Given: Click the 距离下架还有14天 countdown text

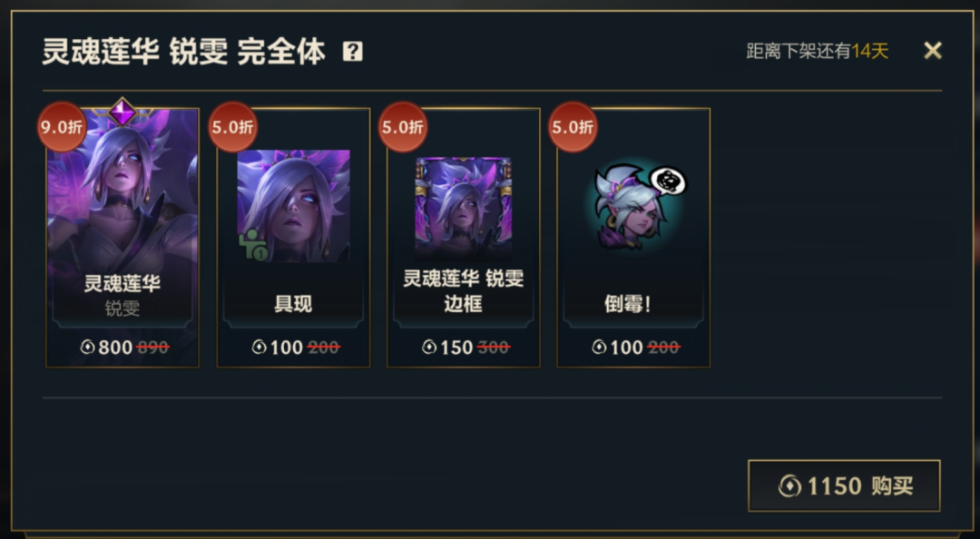Looking at the screenshot, I should click(817, 51).
